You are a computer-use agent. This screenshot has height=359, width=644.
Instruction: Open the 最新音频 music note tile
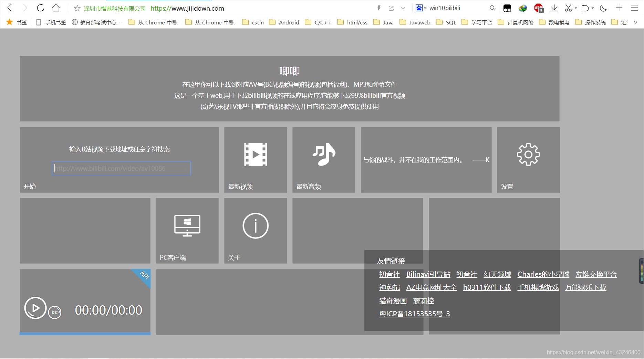point(324,160)
